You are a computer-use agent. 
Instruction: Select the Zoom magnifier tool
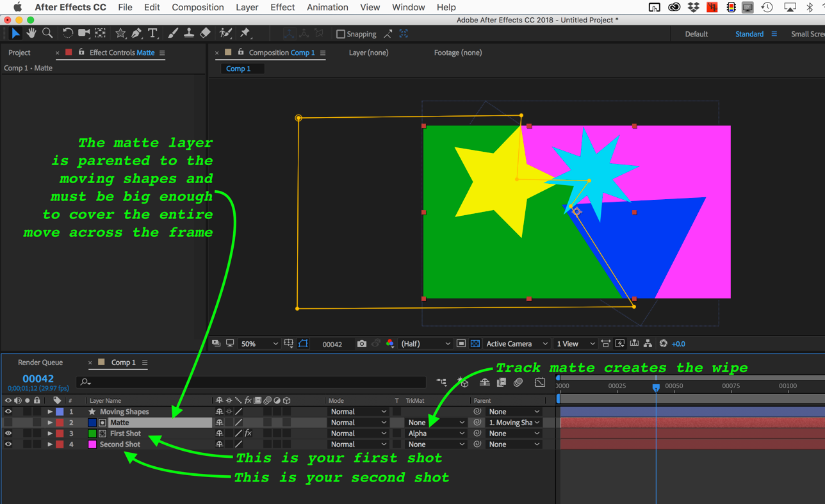click(x=47, y=33)
